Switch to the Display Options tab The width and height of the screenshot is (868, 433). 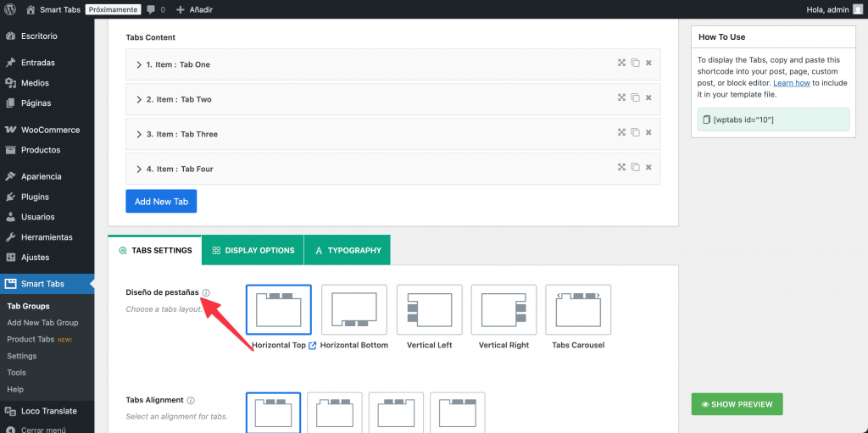253,250
